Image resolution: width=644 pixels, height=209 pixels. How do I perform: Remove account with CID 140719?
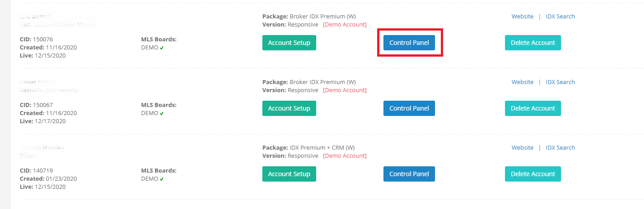532,174
